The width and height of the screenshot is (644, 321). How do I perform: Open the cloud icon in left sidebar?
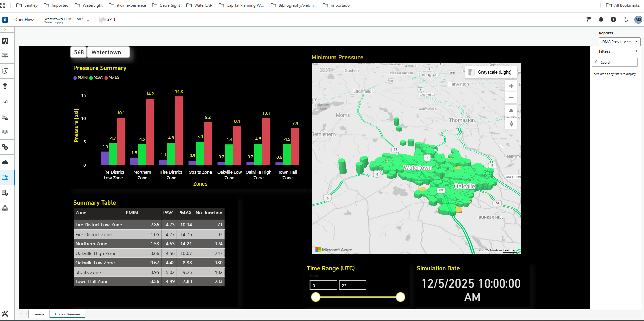tap(5, 162)
